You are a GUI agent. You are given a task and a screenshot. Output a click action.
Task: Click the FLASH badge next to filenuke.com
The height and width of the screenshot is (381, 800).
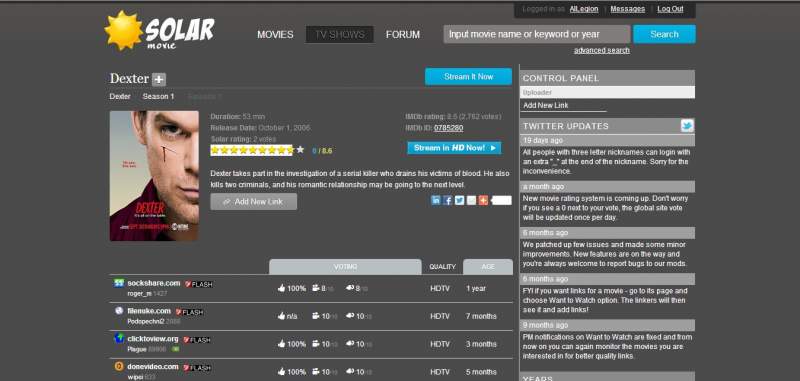[x=189, y=312]
